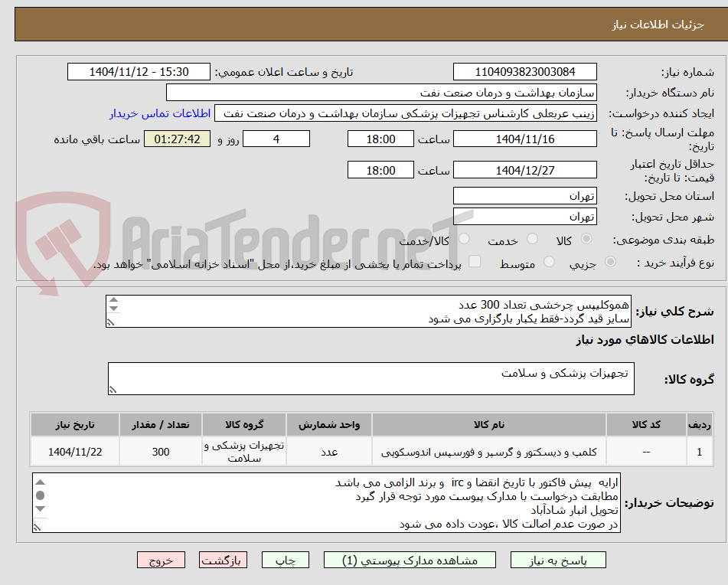Click the announcement date field 1404/11/12 - 15:30
Image resolution: width=728 pixels, height=585 pixels.
pos(139,72)
